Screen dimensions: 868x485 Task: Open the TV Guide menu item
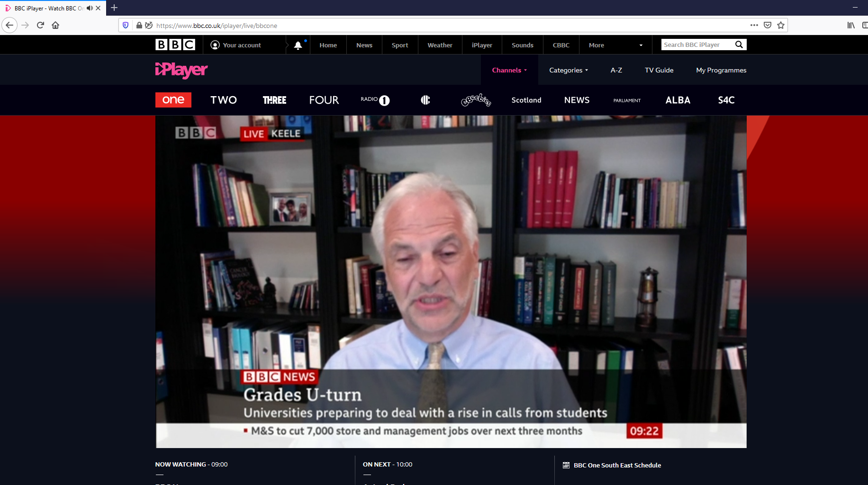(x=659, y=70)
